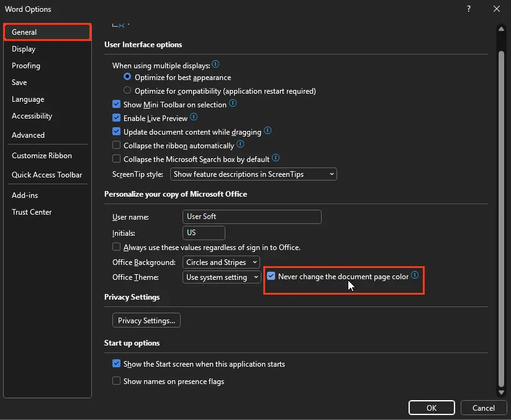Click the User name text field

click(x=252, y=217)
